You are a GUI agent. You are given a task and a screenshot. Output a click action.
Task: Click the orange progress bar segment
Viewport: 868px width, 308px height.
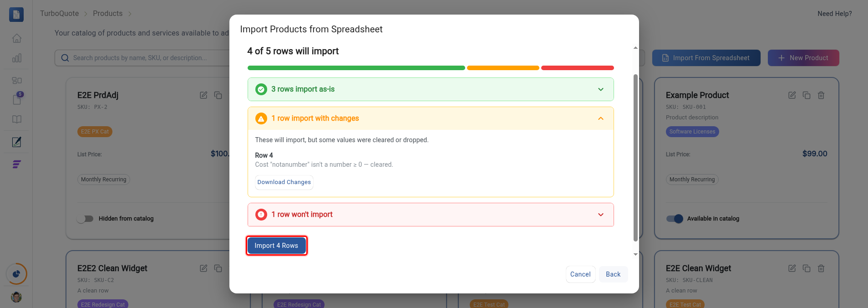tap(503, 68)
